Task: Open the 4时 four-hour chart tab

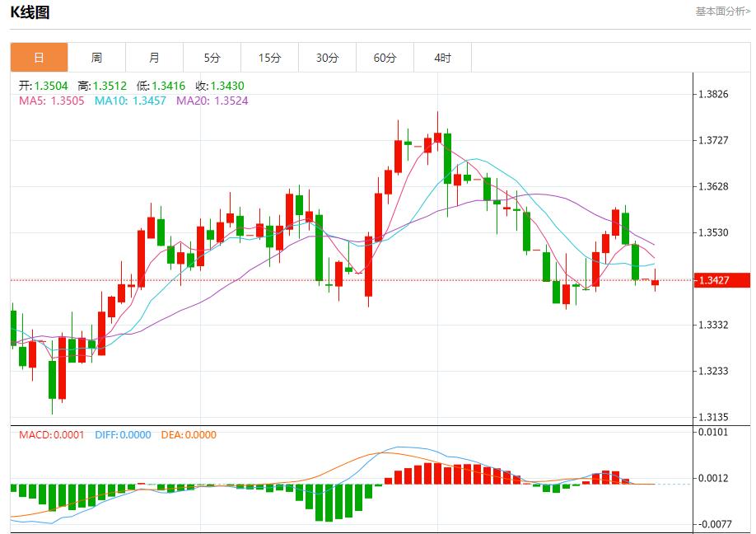Action: pos(441,58)
